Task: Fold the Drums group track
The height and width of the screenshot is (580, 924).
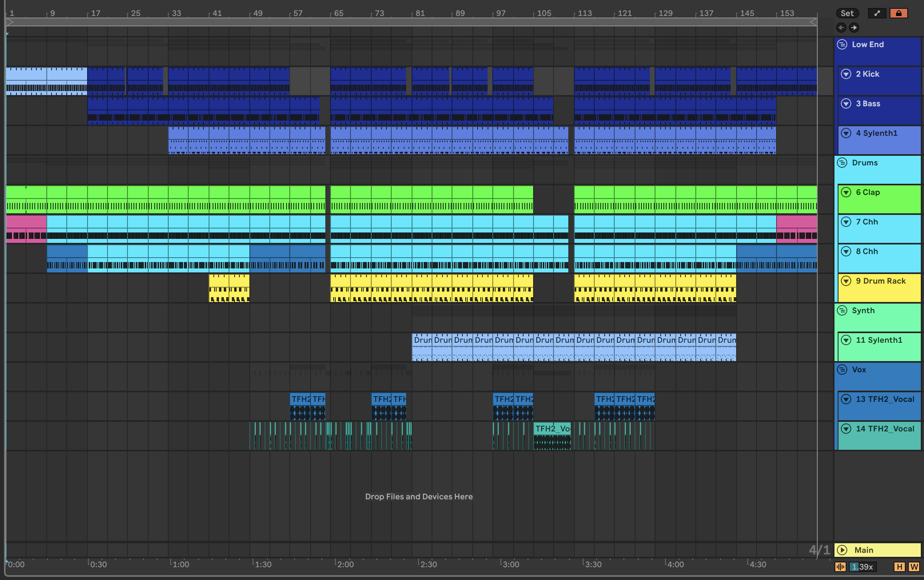Action: pyautogui.click(x=842, y=163)
